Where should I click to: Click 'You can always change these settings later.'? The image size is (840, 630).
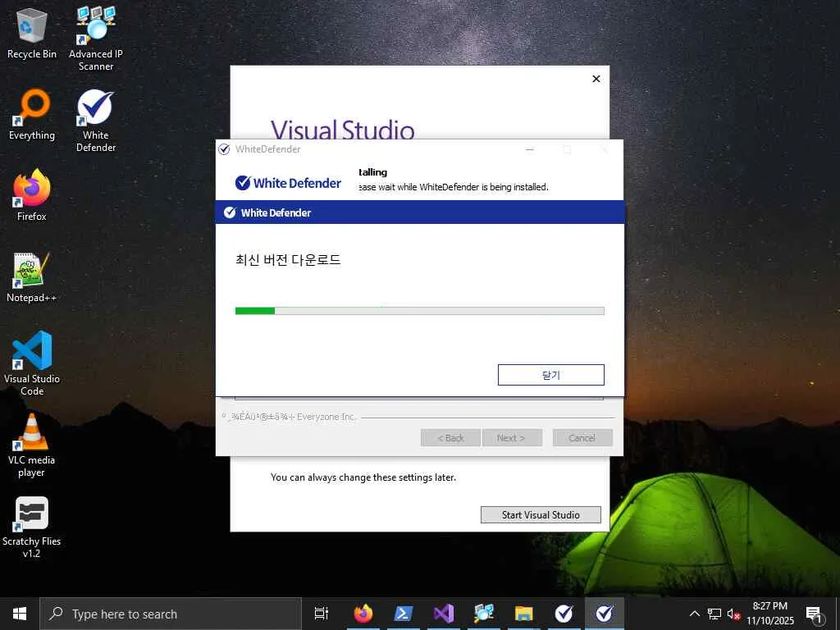coord(363,477)
